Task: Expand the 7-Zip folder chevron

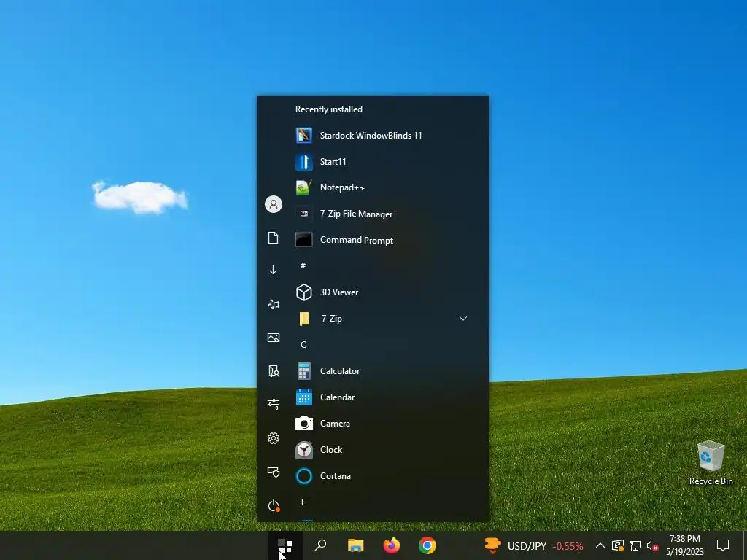Action: 462,319
